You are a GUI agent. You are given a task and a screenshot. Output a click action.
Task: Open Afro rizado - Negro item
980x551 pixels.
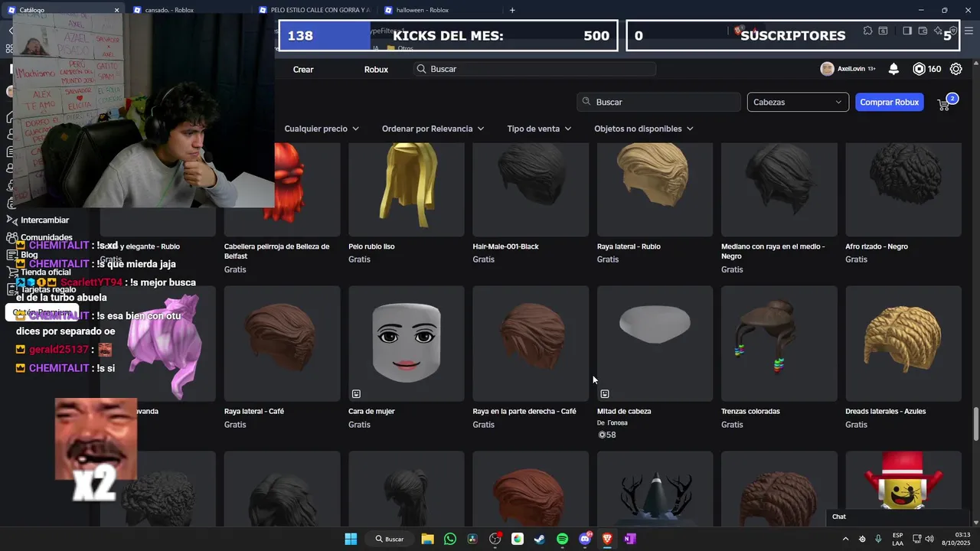[x=877, y=246]
